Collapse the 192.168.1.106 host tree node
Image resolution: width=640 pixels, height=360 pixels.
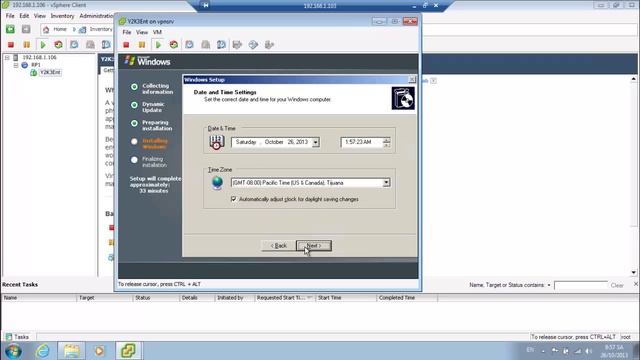[7, 58]
